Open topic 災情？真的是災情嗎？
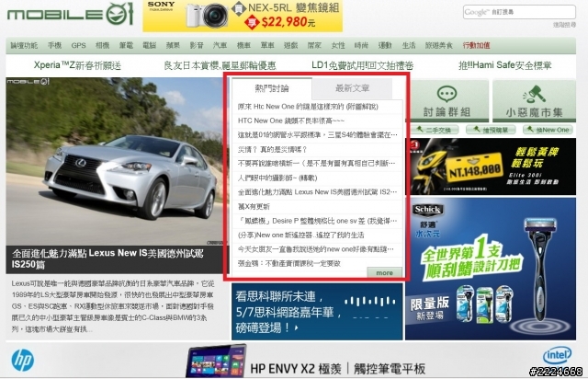The height and width of the screenshot is (379, 588). tap(273, 150)
